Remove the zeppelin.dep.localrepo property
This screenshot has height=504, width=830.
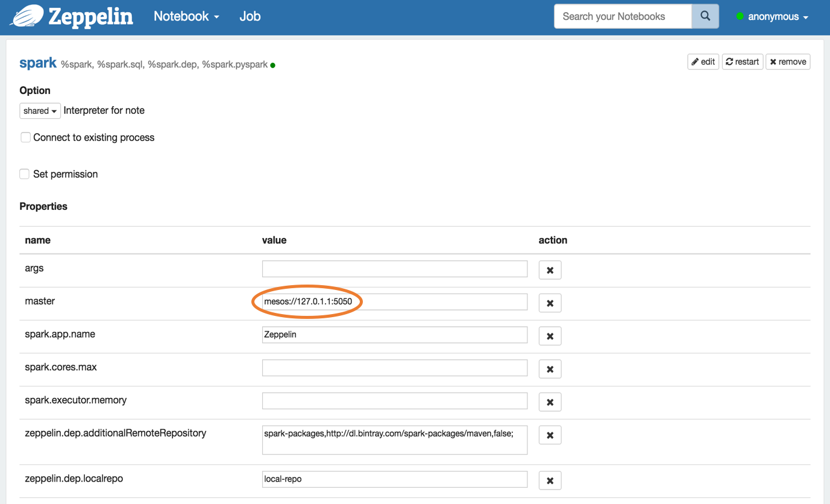point(550,480)
